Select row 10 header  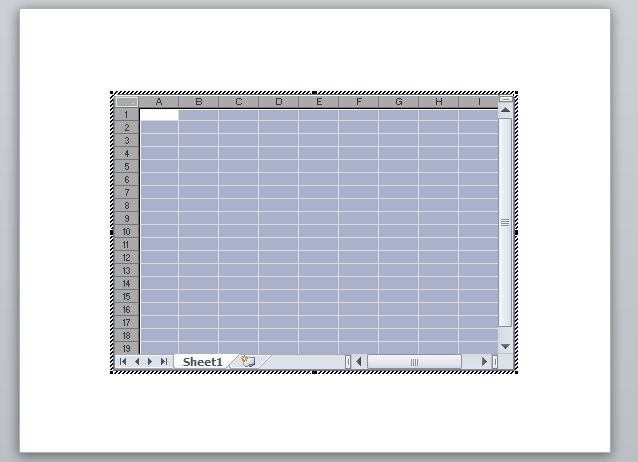tap(126, 231)
